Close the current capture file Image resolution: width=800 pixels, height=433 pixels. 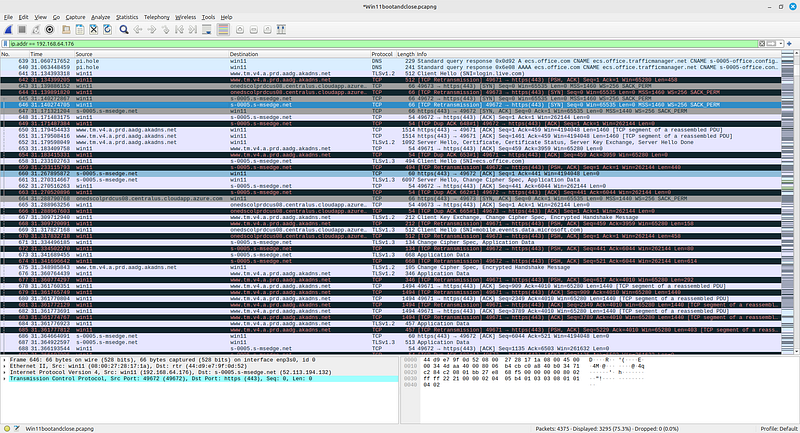pyautogui.click(x=93, y=30)
